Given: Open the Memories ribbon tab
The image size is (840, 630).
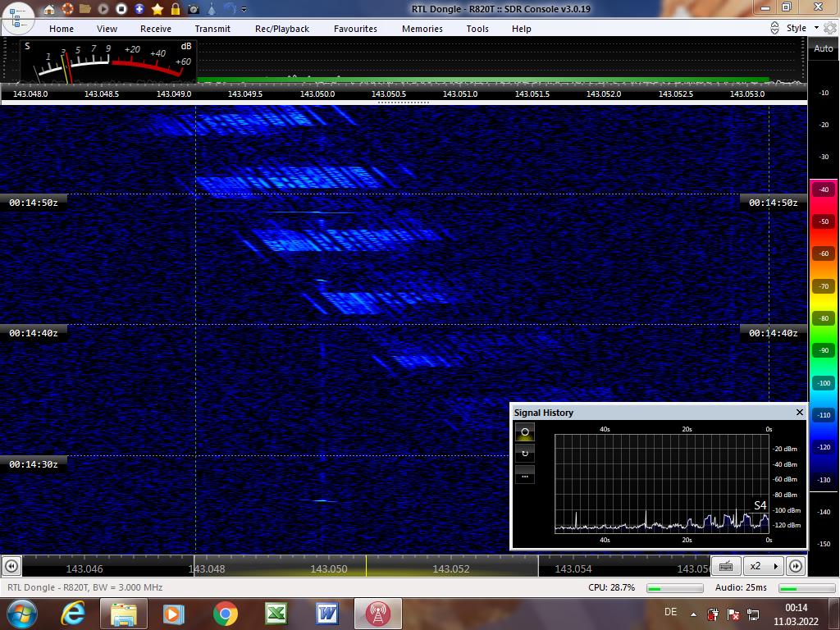Looking at the screenshot, I should [422, 29].
